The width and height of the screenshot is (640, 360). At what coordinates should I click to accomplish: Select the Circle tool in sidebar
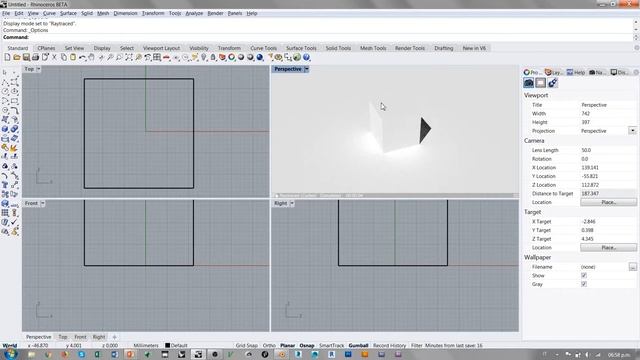pyautogui.click(x=5, y=91)
